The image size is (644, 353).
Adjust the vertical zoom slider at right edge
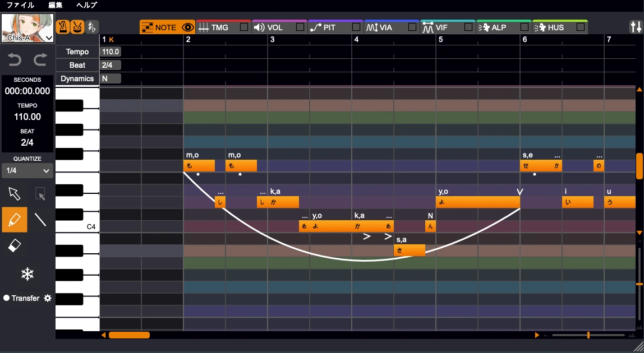(640, 284)
